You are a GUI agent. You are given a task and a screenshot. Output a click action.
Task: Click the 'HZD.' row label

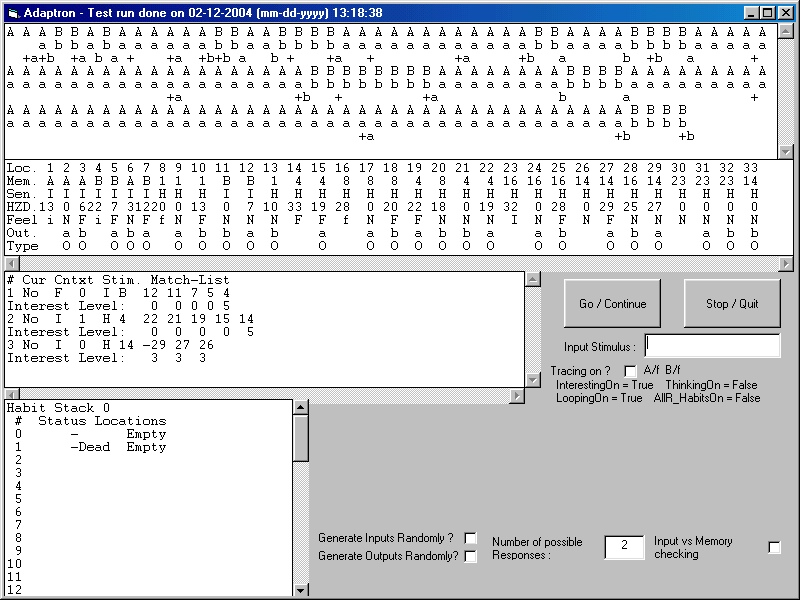point(22,207)
